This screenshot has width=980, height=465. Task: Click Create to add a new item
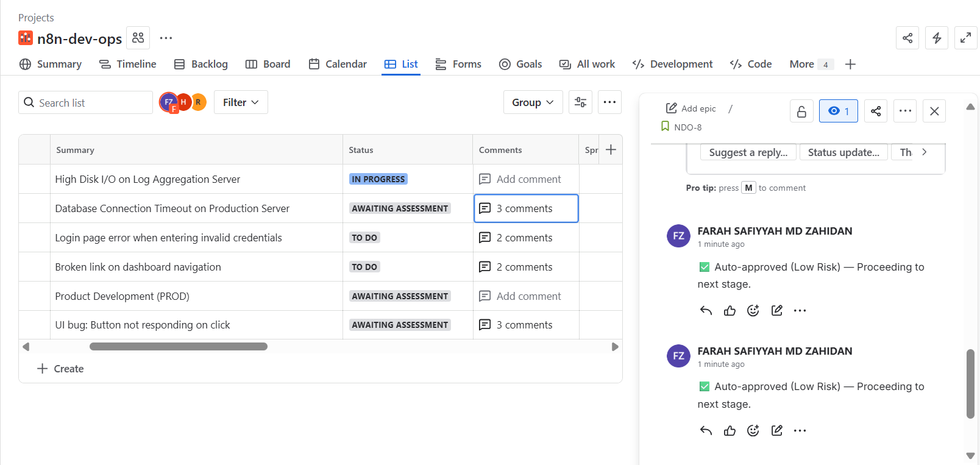(61, 369)
